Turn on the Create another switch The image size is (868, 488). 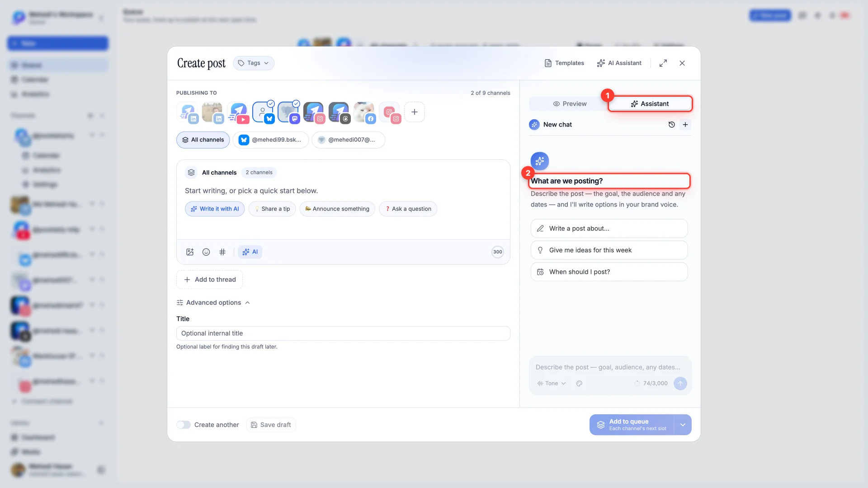tap(184, 425)
